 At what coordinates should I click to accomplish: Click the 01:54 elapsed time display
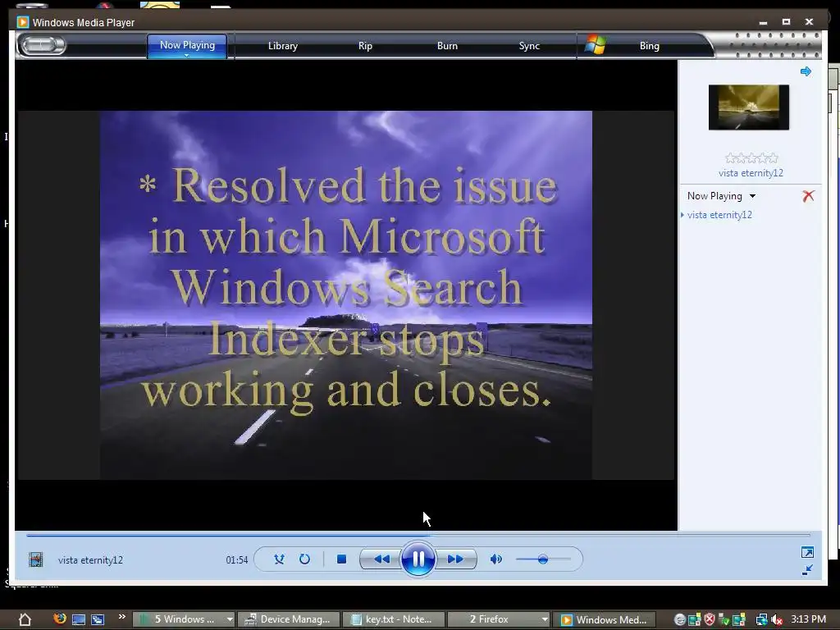237,560
